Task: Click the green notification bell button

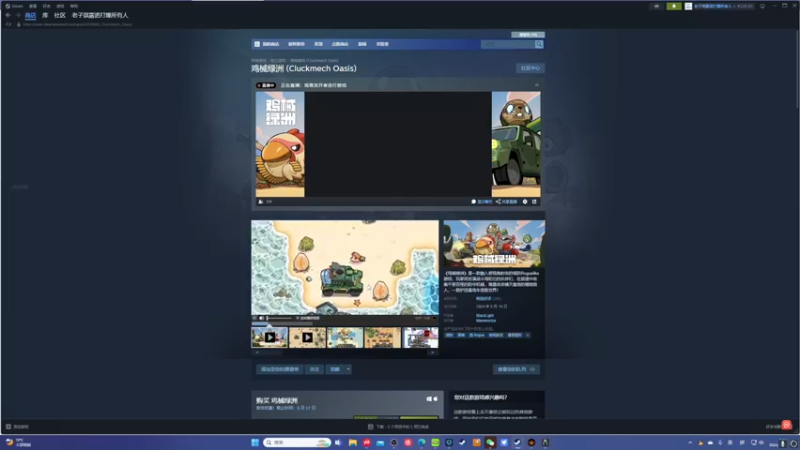Action: click(x=673, y=6)
